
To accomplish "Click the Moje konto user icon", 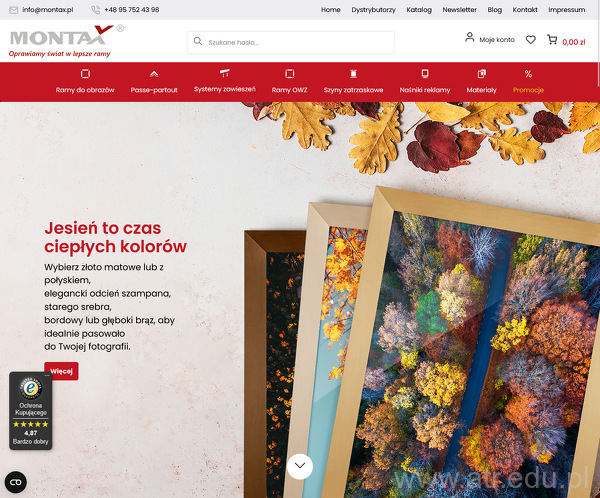I will coord(470,37).
